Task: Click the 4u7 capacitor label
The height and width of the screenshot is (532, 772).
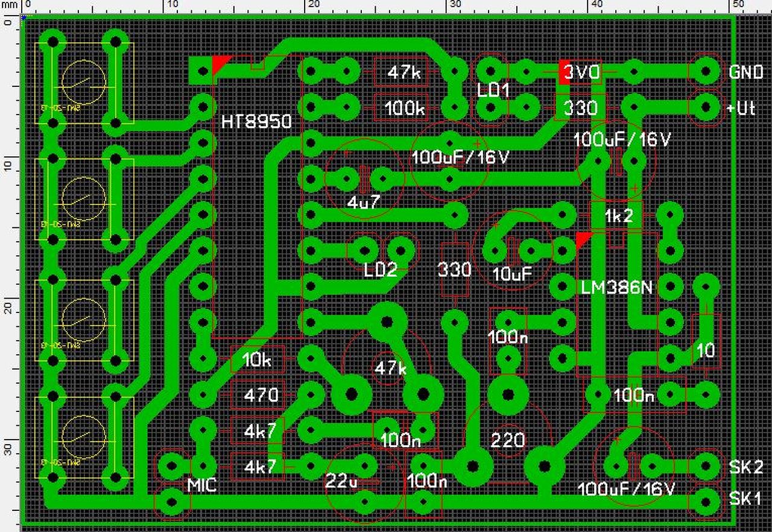Action: [364, 203]
